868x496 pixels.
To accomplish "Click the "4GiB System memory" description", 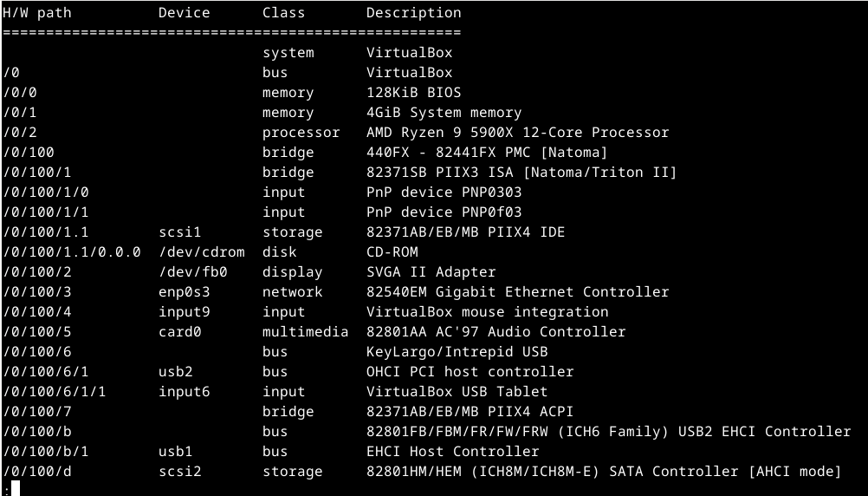I will point(444,113).
